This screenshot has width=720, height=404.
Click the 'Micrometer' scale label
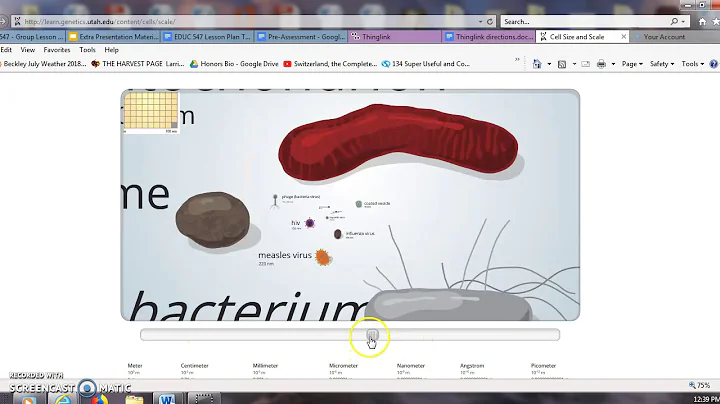(343, 366)
